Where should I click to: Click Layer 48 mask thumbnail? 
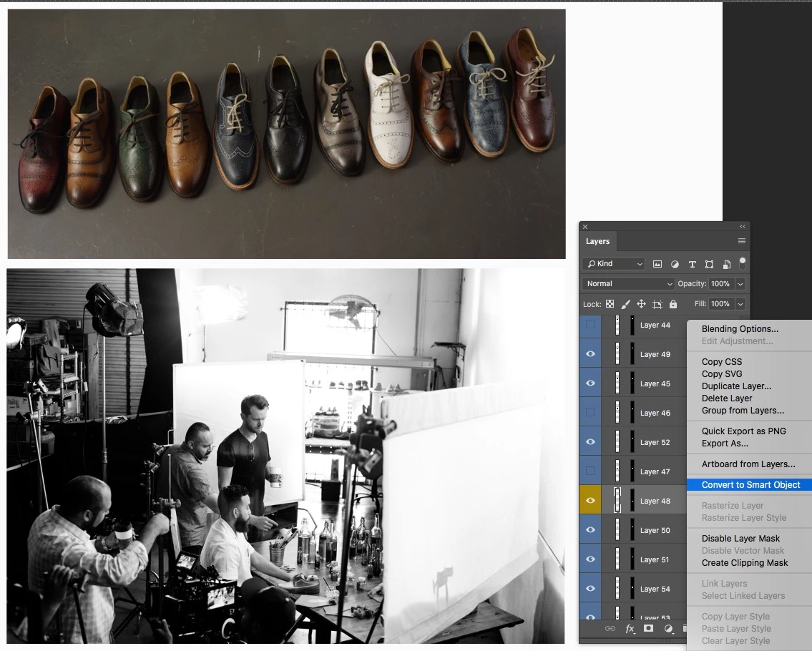[632, 500]
